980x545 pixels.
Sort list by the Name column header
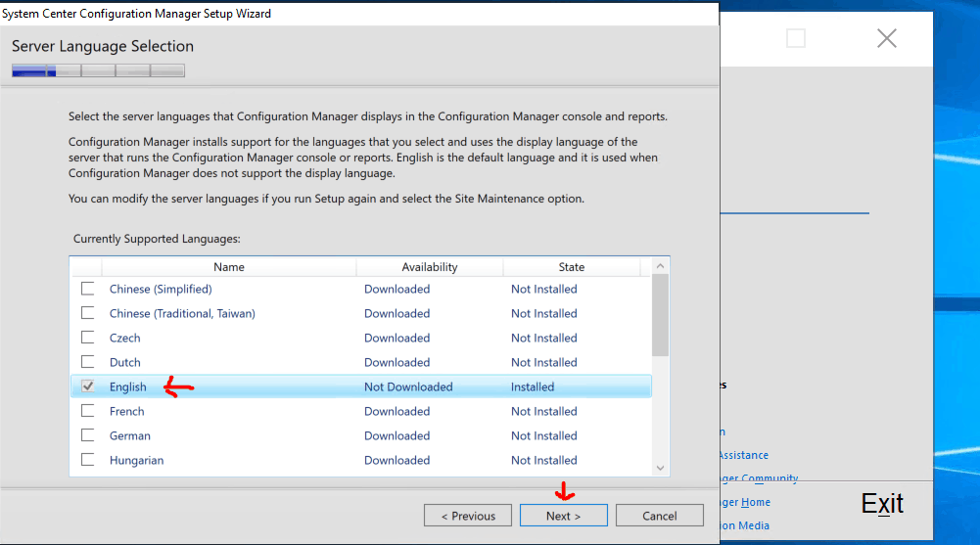(229, 266)
